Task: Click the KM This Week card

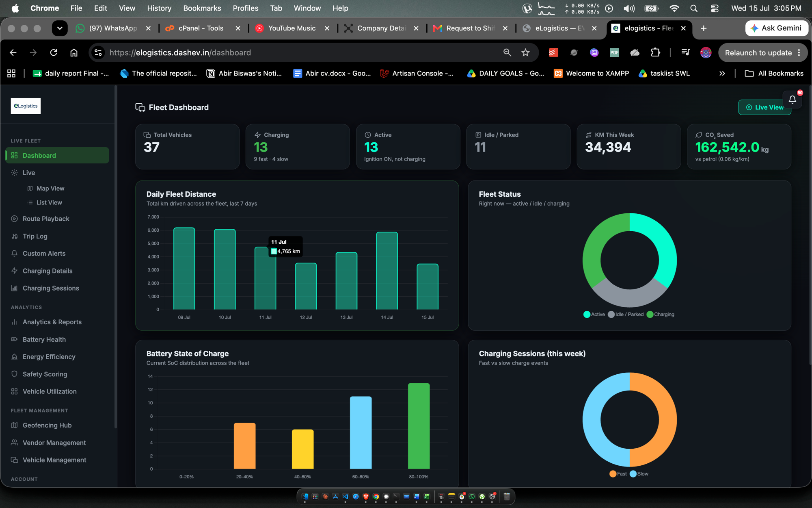Action: coord(628,147)
